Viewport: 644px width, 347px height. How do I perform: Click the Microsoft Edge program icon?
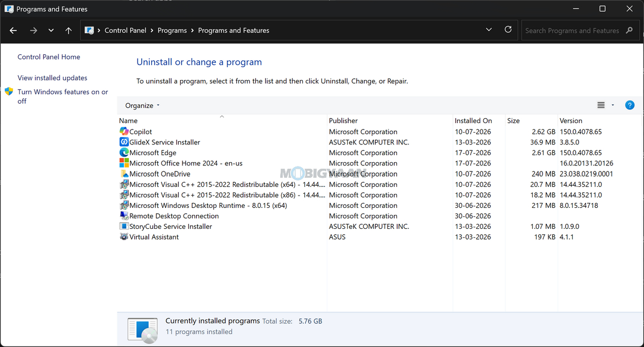click(124, 153)
